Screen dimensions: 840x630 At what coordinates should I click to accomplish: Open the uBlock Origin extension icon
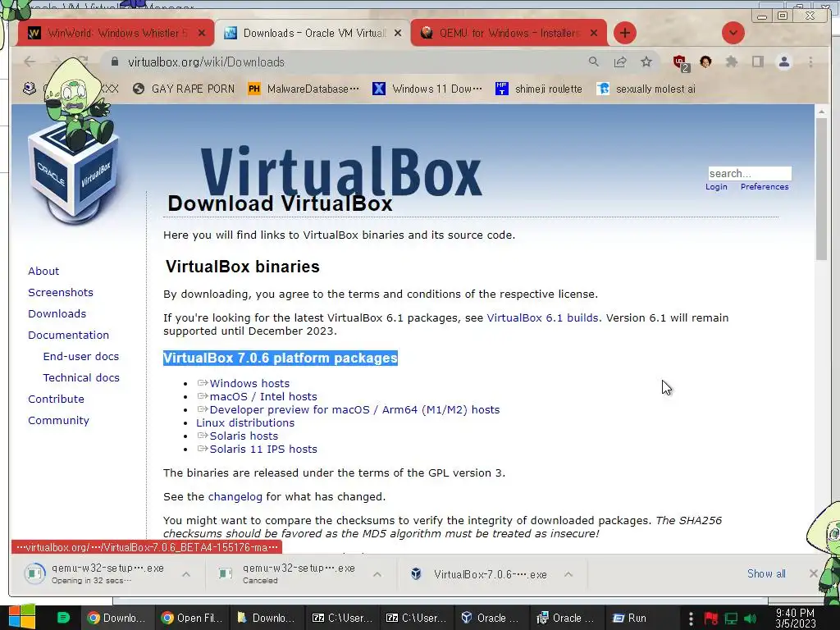click(681, 63)
